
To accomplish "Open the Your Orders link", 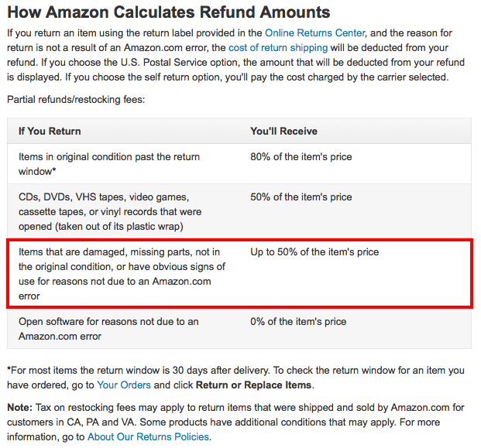I will [124, 385].
